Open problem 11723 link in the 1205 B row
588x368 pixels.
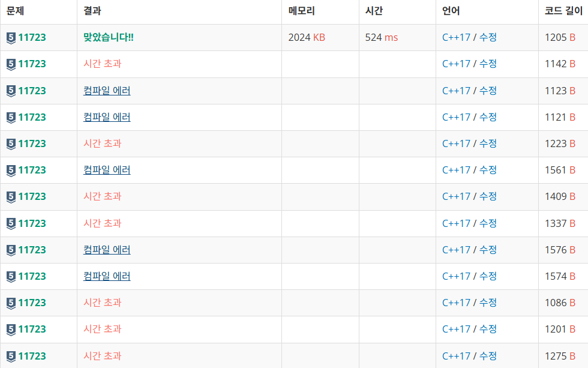tap(32, 37)
